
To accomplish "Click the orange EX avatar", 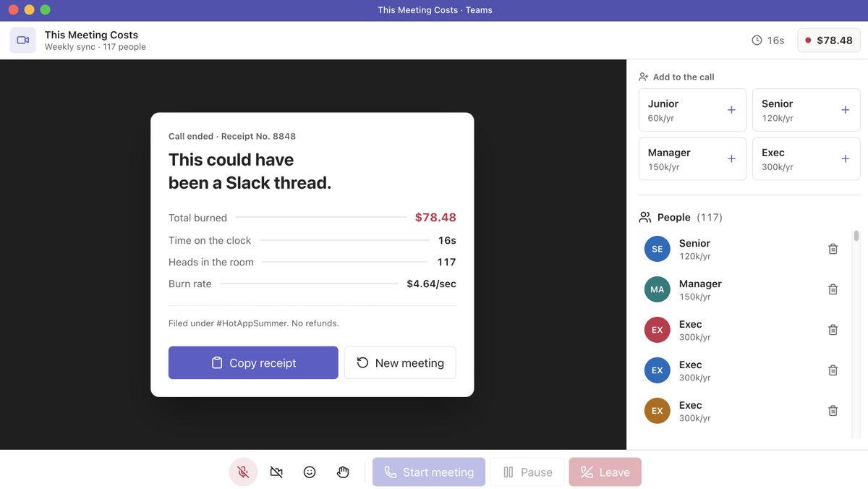I will pos(657,411).
